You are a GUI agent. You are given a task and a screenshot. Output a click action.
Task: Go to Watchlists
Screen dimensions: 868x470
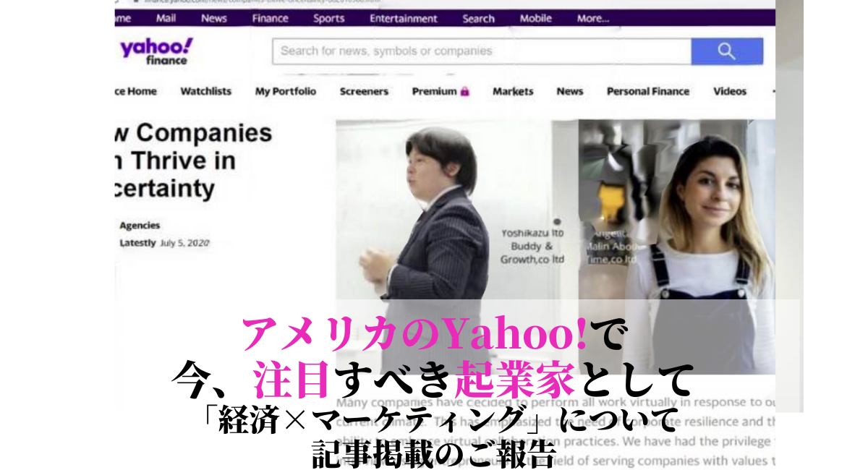coord(206,91)
